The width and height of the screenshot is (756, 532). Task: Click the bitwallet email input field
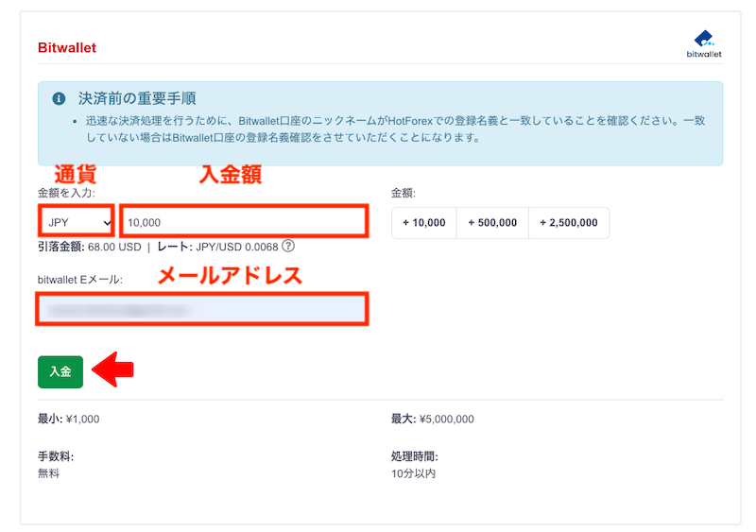[x=202, y=309]
